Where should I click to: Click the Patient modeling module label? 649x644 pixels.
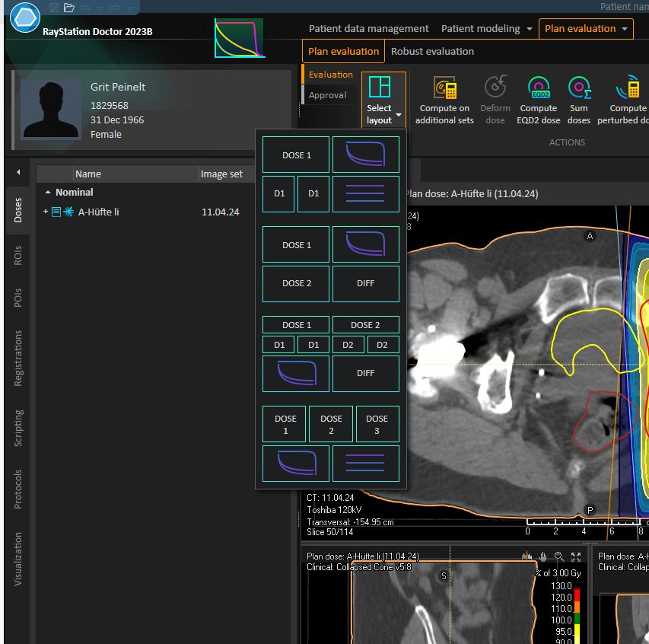click(480, 29)
